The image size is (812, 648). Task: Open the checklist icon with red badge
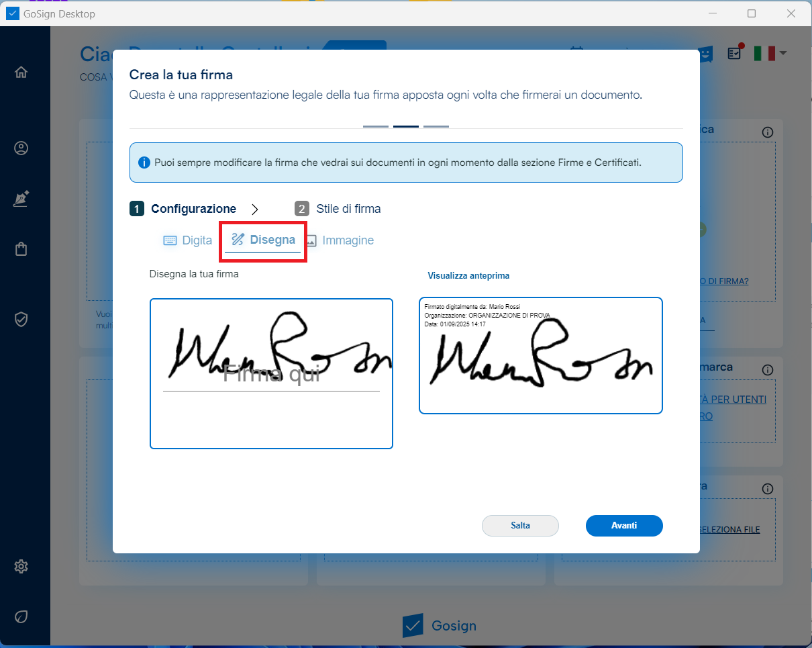pos(735,52)
